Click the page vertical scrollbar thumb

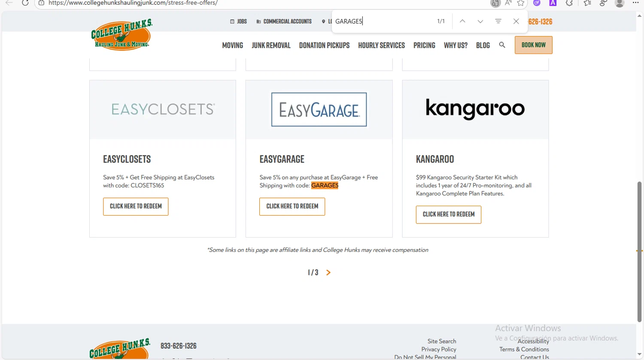point(639,252)
